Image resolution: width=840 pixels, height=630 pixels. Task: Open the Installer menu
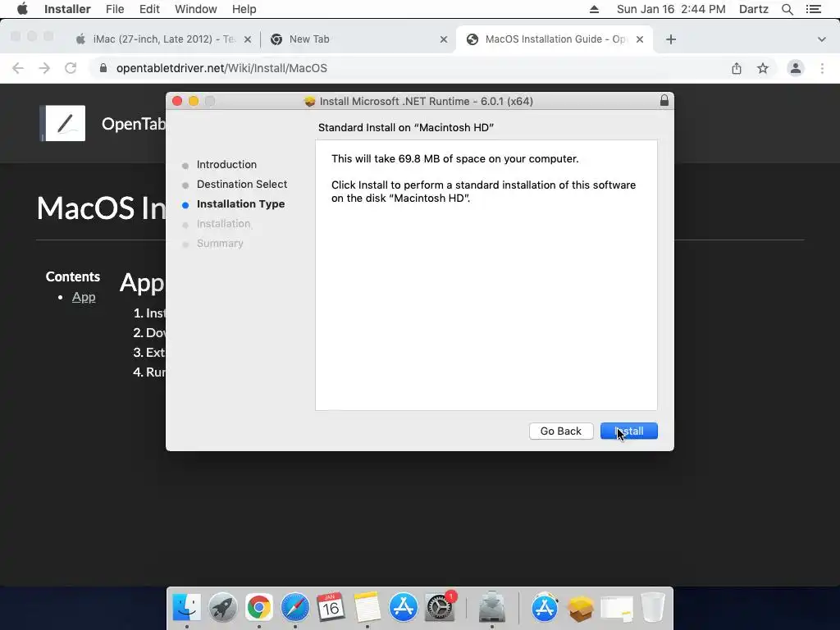point(67,9)
